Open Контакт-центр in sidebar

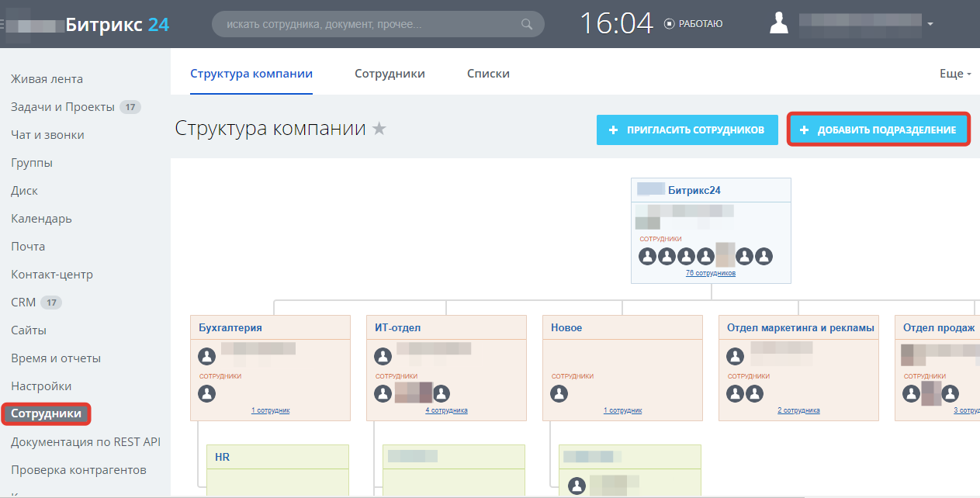point(52,275)
